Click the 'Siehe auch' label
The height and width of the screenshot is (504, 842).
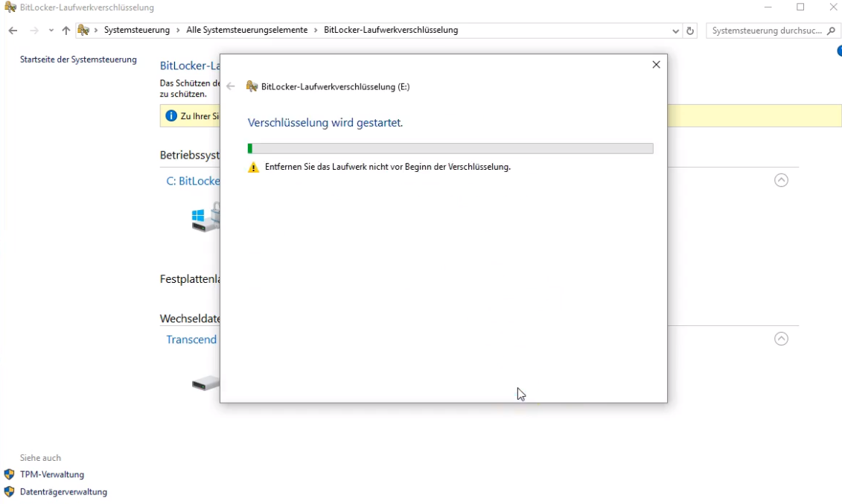(40, 458)
